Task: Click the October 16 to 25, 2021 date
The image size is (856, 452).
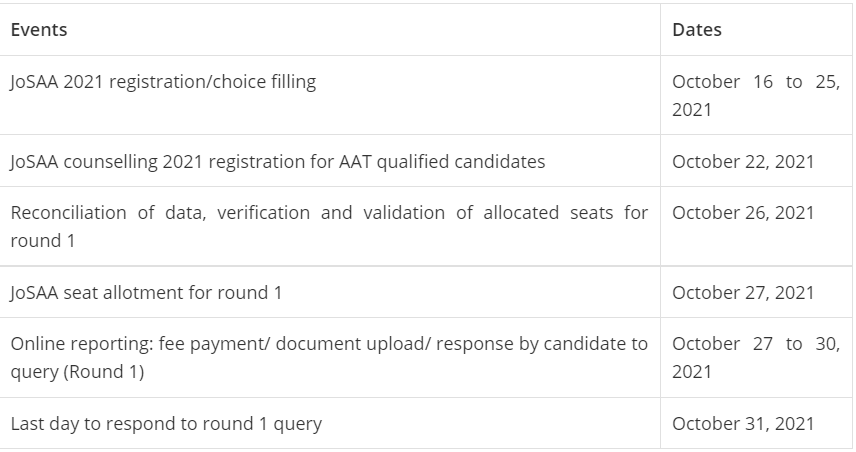Action: pyautogui.click(x=755, y=95)
